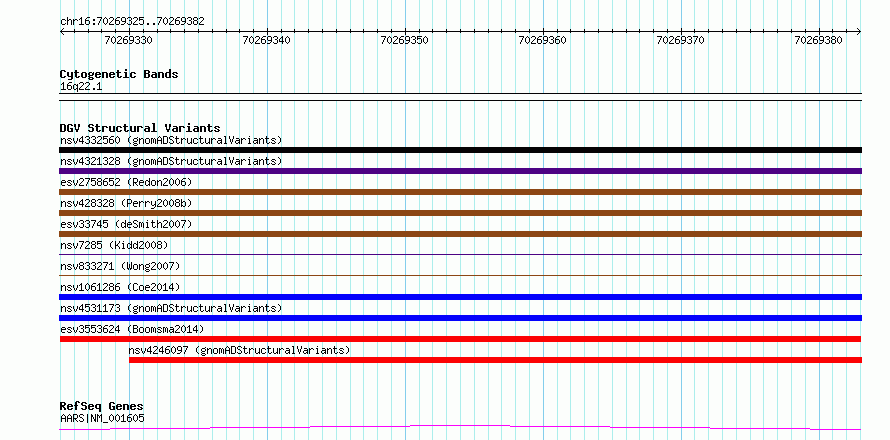890x440 pixels.
Task: Click the esv3553624 (Boomsma2014) label
Action: [132, 329]
